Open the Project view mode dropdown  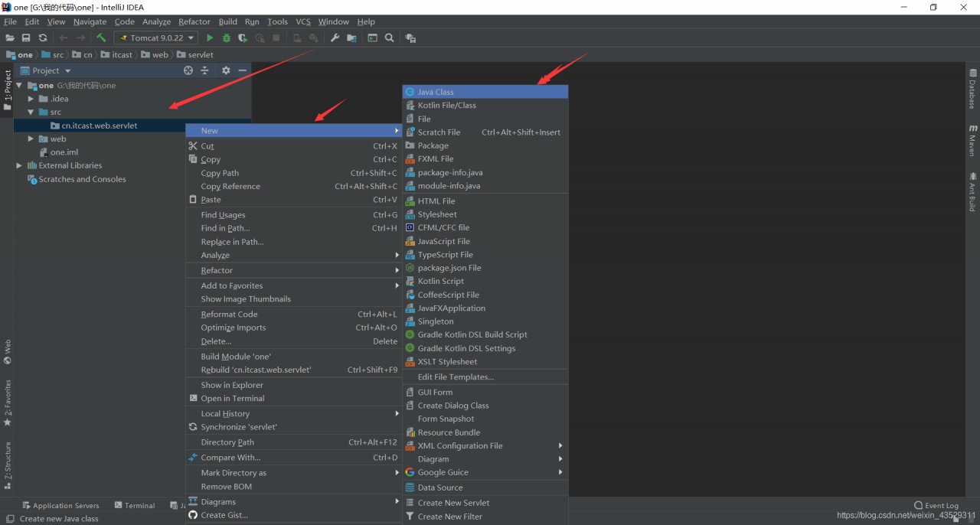click(x=67, y=71)
